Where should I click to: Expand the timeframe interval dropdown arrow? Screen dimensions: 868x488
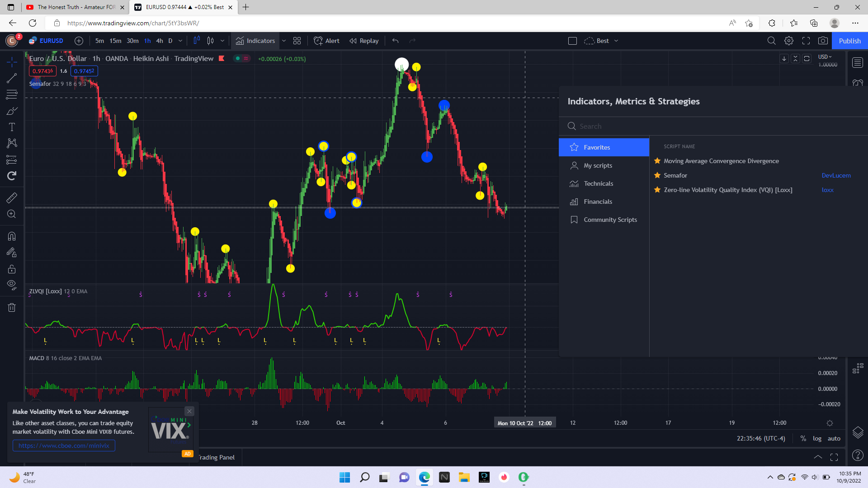coord(180,41)
